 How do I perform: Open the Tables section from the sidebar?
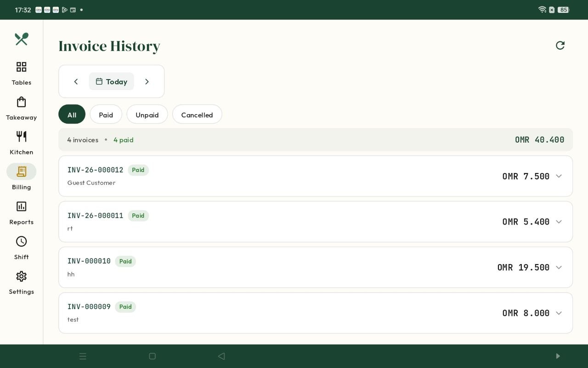(x=21, y=72)
